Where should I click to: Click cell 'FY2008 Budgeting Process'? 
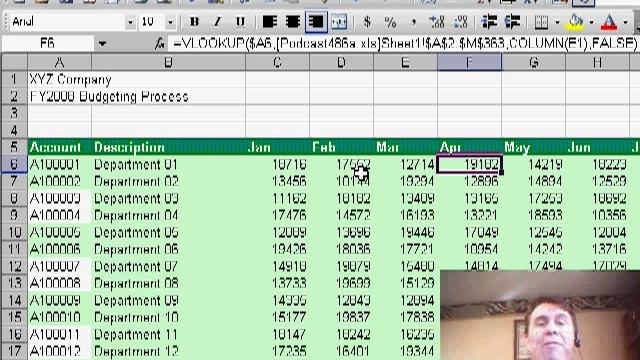(60, 96)
